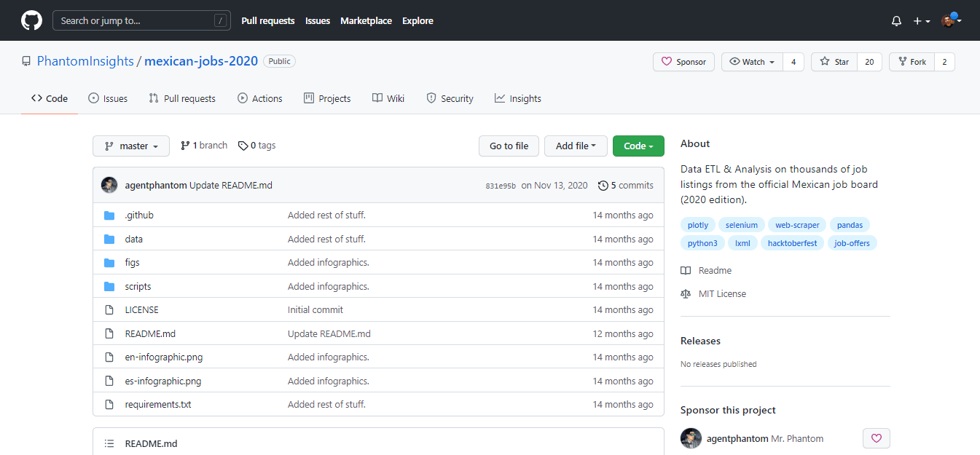Select the web-scraper topic tag

click(x=797, y=225)
